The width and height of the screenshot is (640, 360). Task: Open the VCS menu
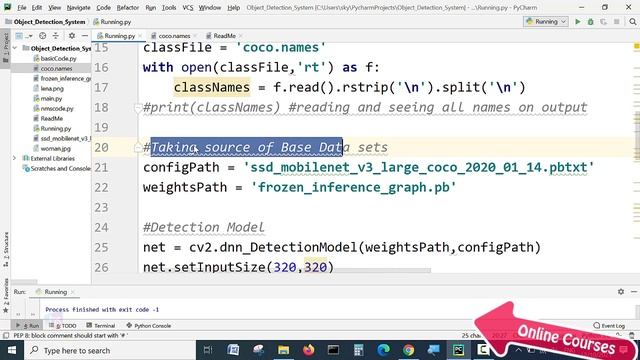coord(188,7)
